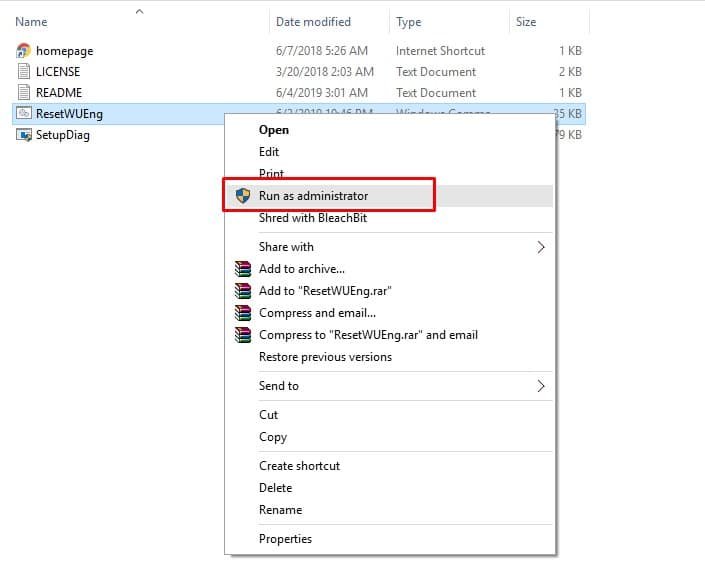Click the homepage Internet Shortcut icon
Viewport: 705px width, 585px height.
(x=25, y=51)
